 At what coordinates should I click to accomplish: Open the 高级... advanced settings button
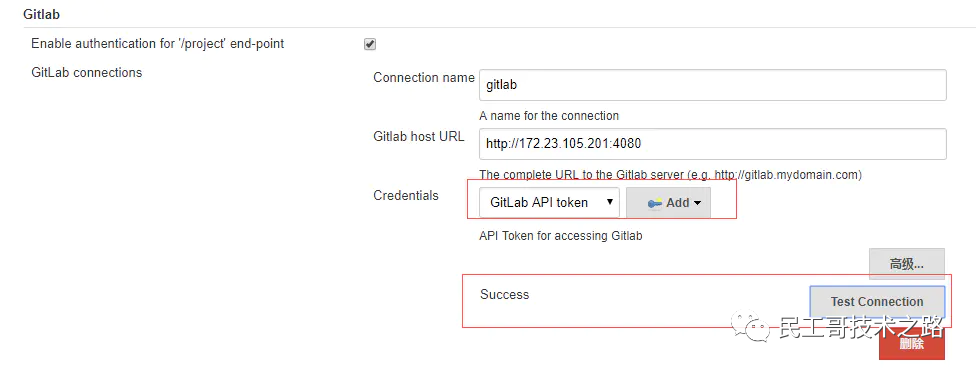[x=907, y=263]
